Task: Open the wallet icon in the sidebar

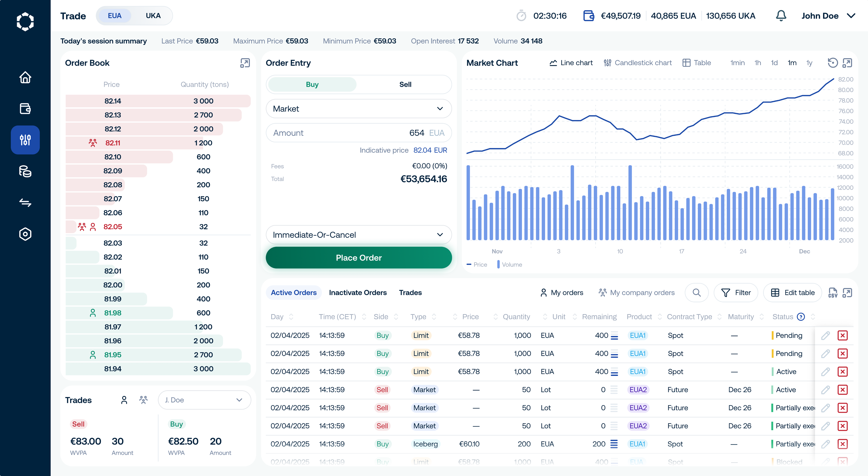Action: click(x=25, y=109)
